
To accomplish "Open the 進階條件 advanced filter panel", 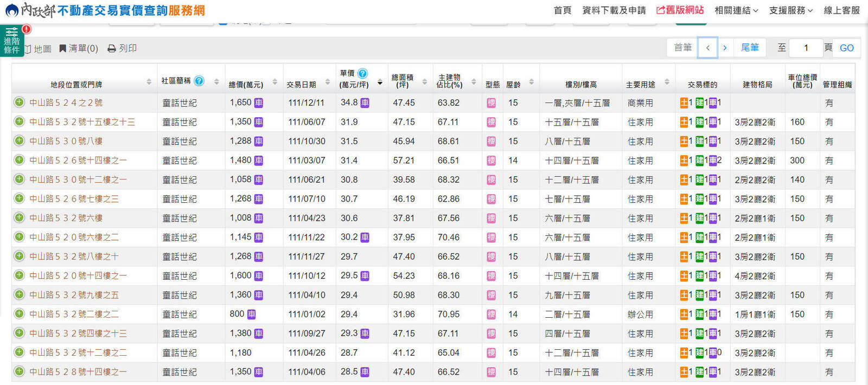I will [11, 41].
